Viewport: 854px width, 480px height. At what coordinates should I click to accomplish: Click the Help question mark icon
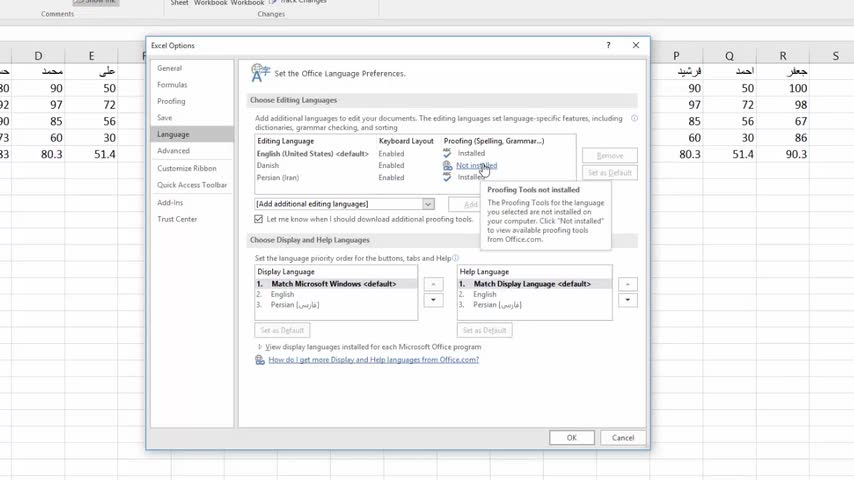point(608,45)
